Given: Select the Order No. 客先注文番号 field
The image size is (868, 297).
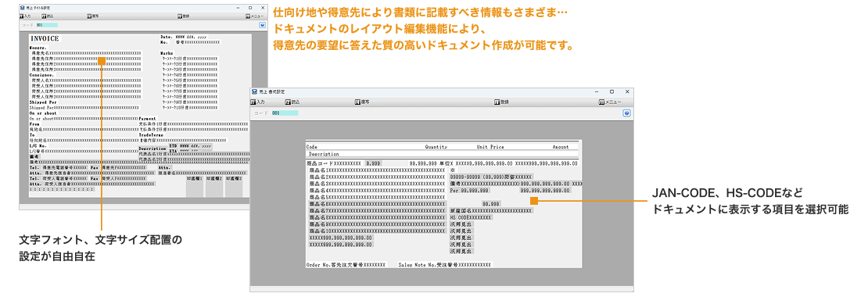Looking at the screenshot, I should click(x=346, y=265).
